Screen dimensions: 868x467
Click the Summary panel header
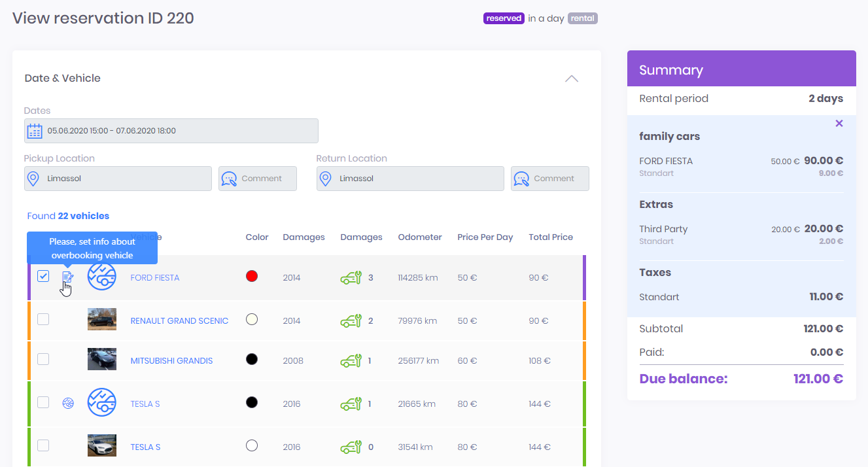(742, 69)
